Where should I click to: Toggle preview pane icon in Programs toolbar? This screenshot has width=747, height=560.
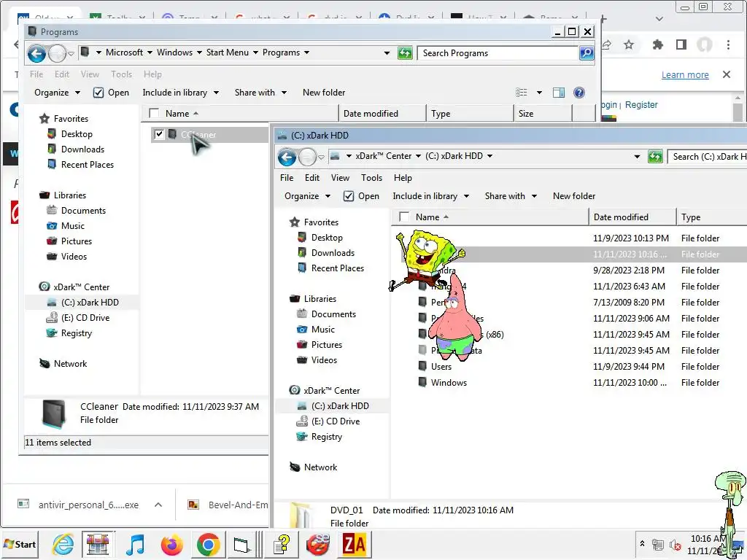point(558,93)
